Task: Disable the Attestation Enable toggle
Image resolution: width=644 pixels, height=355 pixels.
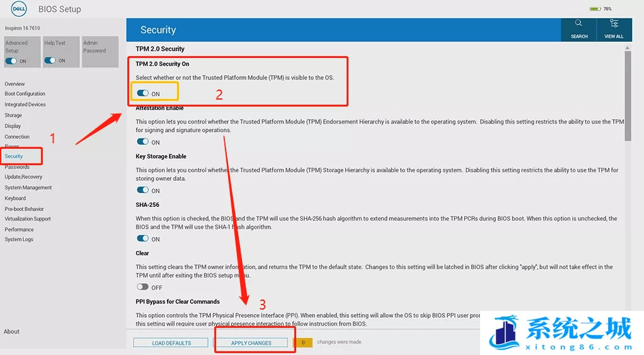Action: coord(143,142)
